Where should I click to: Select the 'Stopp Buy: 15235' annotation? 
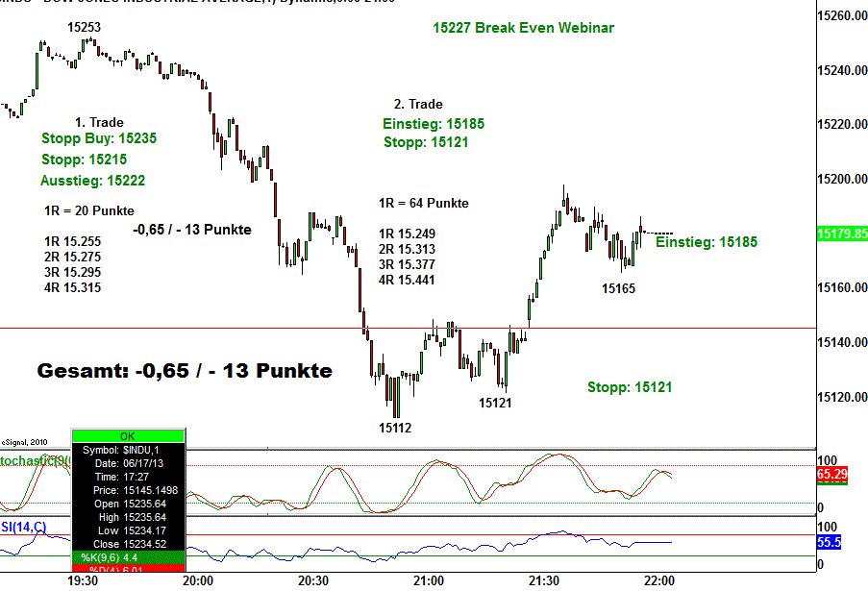(x=99, y=138)
